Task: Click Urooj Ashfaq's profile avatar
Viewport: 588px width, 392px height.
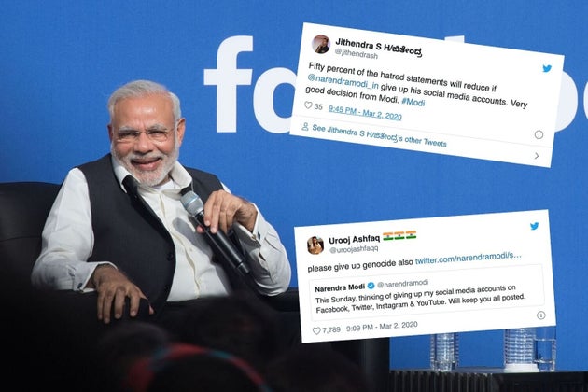Action: coord(315,245)
